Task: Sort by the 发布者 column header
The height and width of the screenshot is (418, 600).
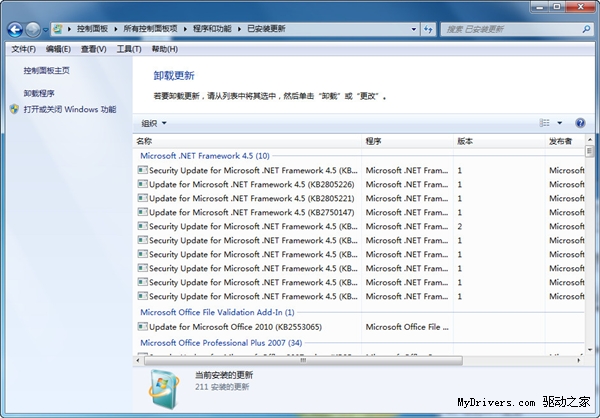Action: point(565,141)
